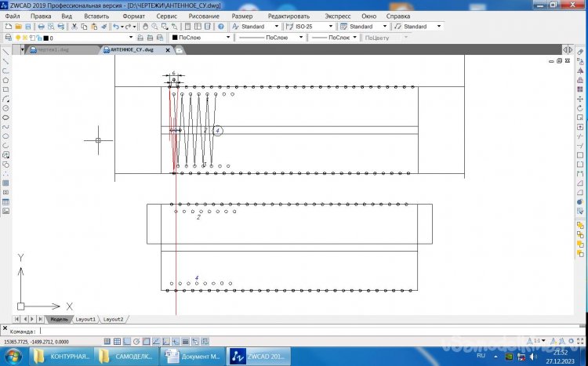
Task: Open Help via the question mark icon
Action: 223,26
